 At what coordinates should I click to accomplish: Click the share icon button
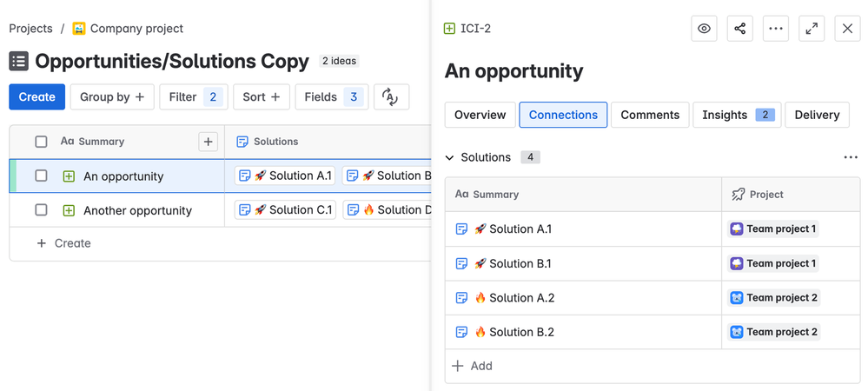pyautogui.click(x=739, y=29)
